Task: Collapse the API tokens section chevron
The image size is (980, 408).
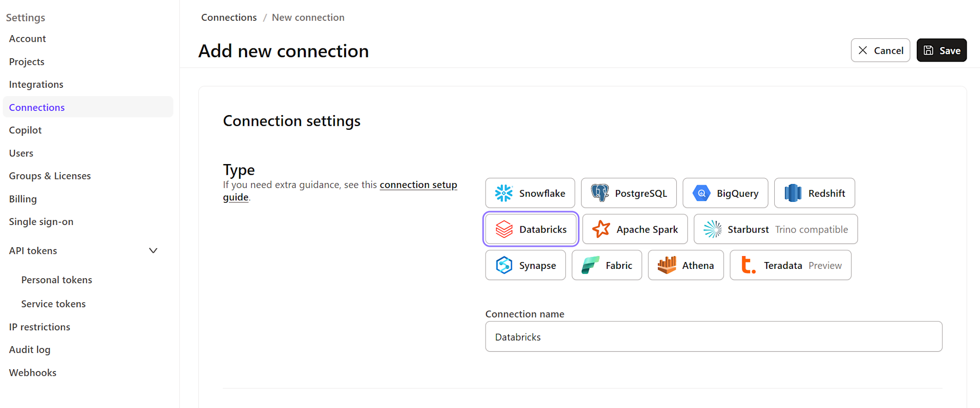Action: pos(153,251)
